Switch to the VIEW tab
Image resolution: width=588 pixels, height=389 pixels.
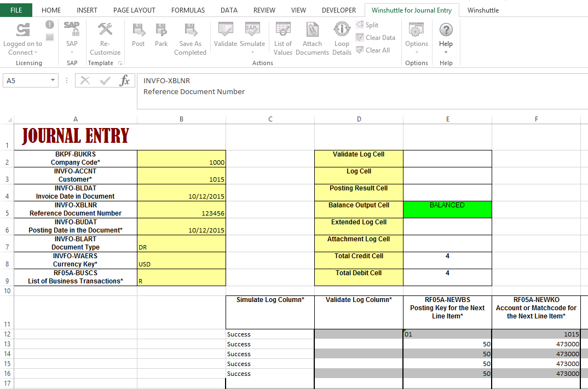pos(298,10)
